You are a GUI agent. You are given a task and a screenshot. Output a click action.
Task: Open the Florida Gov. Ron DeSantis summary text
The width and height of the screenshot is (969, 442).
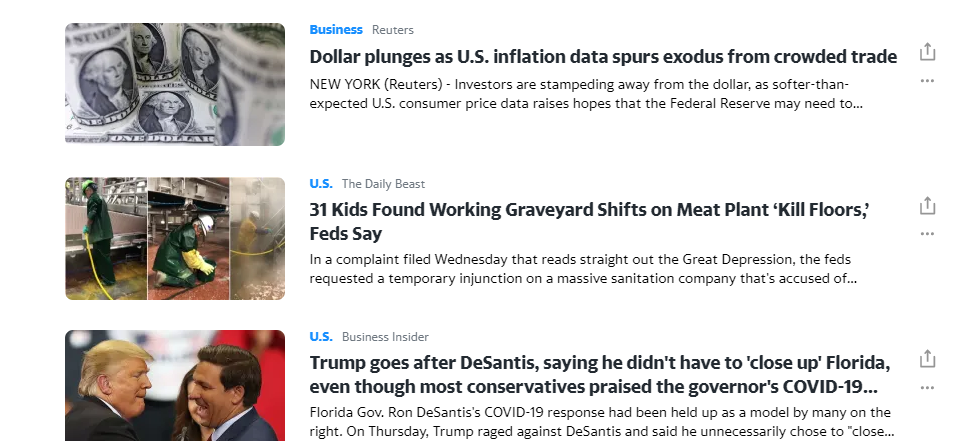pyautogui.click(x=602, y=422)
